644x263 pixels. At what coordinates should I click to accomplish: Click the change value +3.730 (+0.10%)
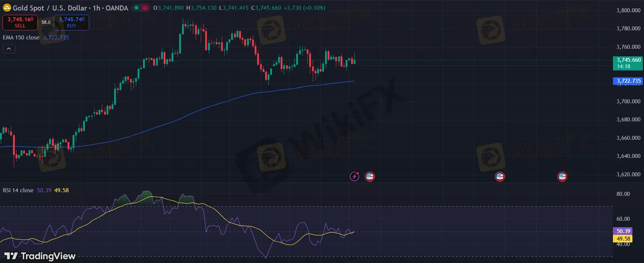pos(304,8)
